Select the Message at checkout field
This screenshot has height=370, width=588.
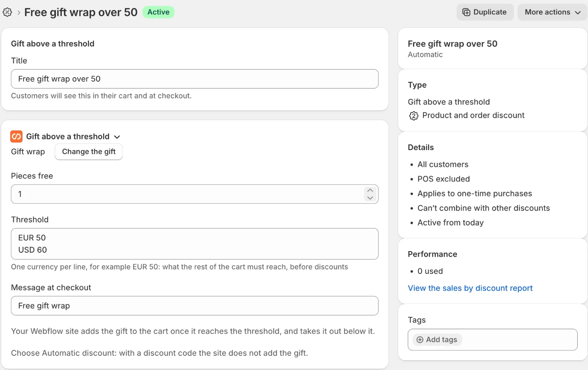click(x=194, y=306)
